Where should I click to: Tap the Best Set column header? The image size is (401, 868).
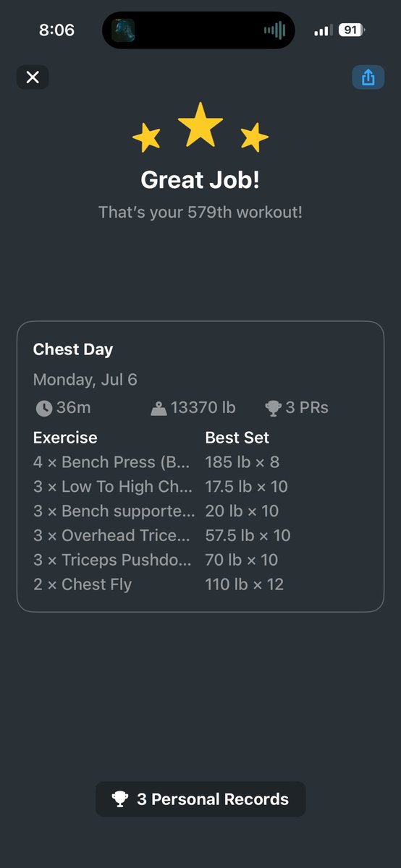[237, 438]
